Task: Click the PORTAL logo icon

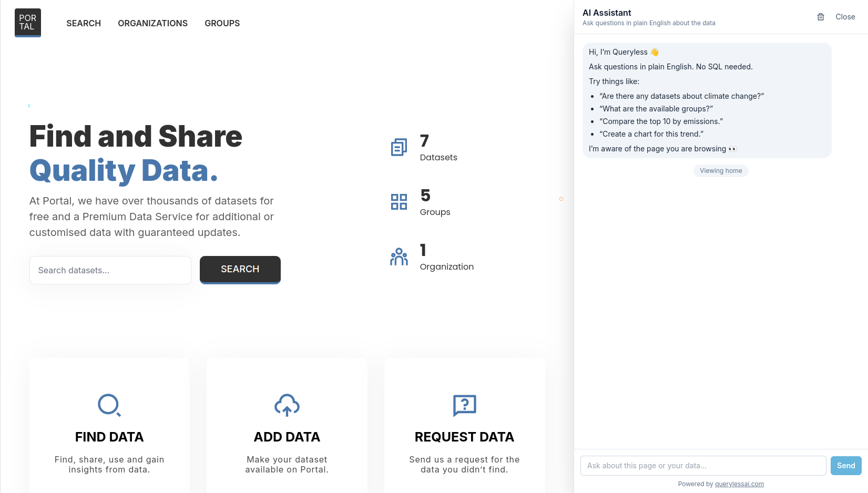Action: pyautogui.click(x=27, y=22)
